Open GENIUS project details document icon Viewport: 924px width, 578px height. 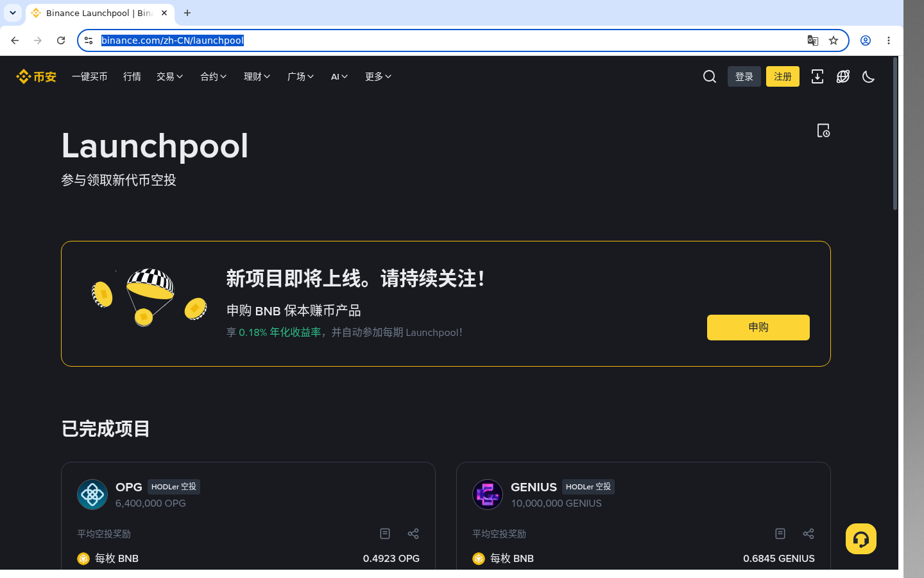780,534
